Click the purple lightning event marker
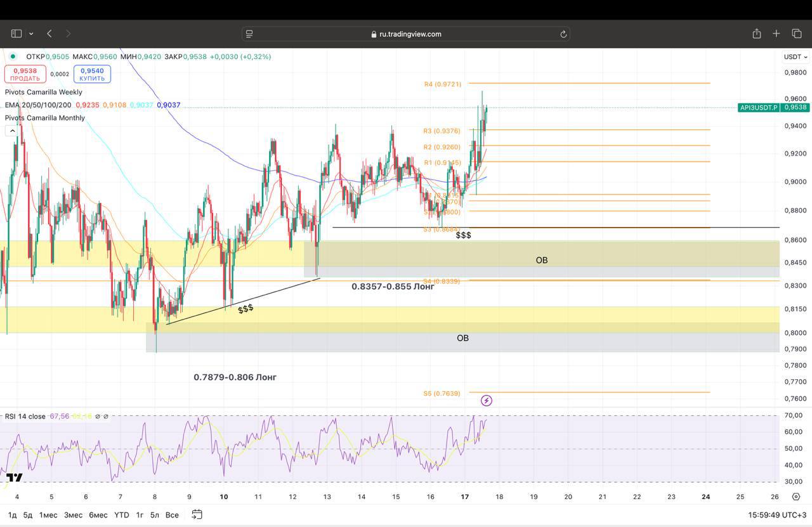 point(487,400)
